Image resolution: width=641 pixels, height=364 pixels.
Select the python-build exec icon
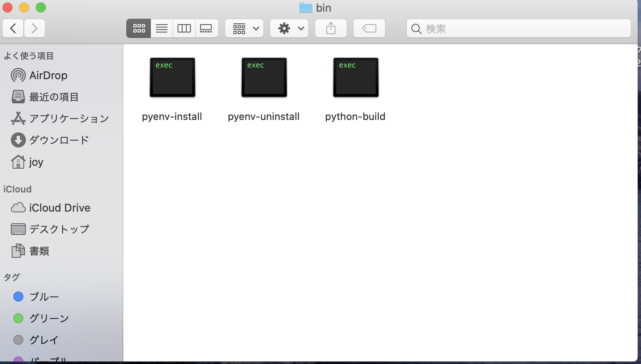coord(356,77)
